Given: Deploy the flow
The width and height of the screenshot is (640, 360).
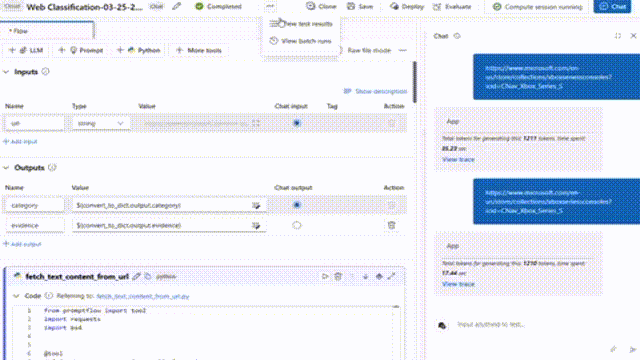Looking at the screenshot, I should (x=407, y=7).
